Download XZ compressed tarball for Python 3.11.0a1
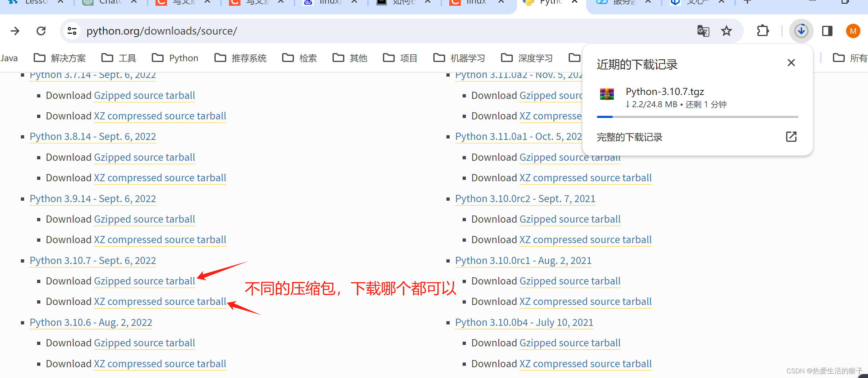 [x=586, y=178]
